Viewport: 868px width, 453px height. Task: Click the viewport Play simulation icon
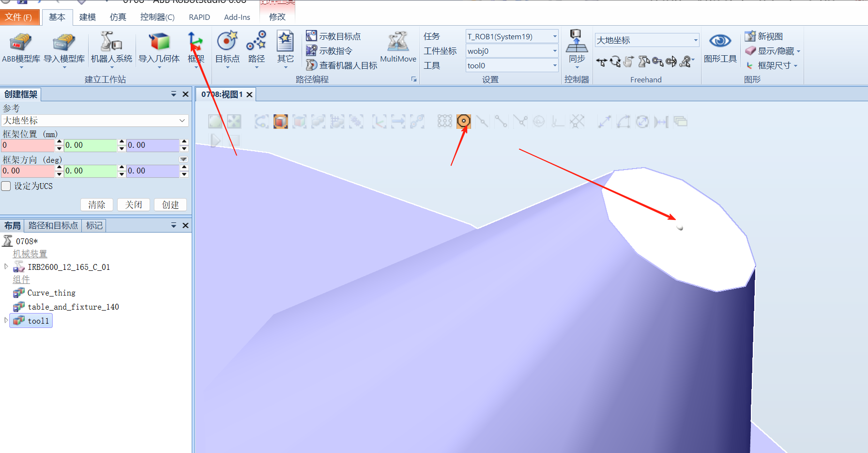(215, 141)
